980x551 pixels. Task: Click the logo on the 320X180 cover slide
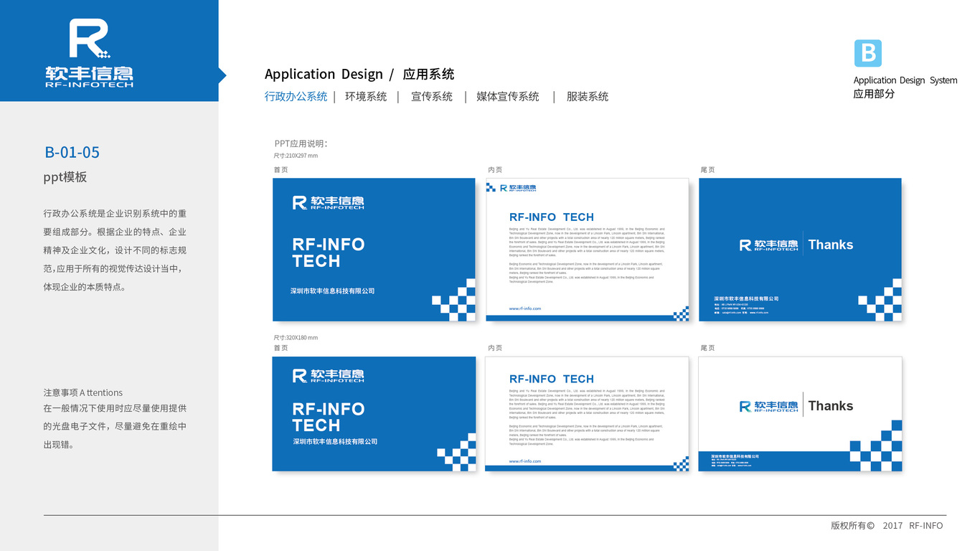pos(328,375)
